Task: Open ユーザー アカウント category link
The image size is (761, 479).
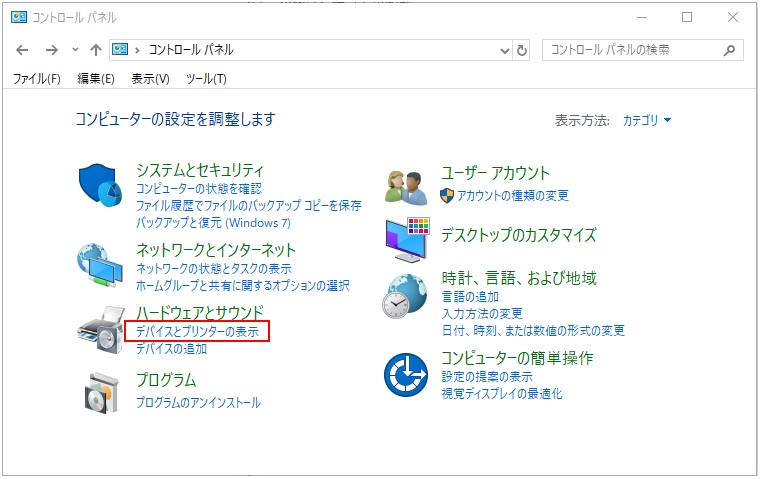Action: tap(495, 173)
